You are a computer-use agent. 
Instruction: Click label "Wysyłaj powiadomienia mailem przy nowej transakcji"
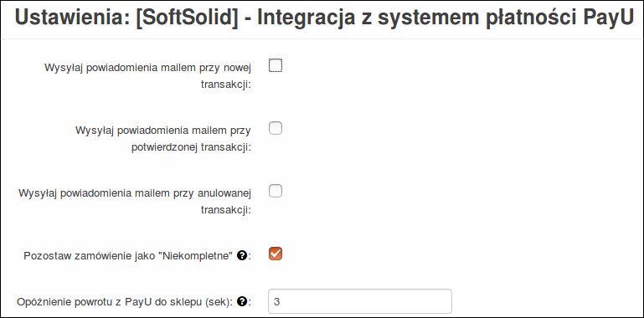[x=148, y=75]
